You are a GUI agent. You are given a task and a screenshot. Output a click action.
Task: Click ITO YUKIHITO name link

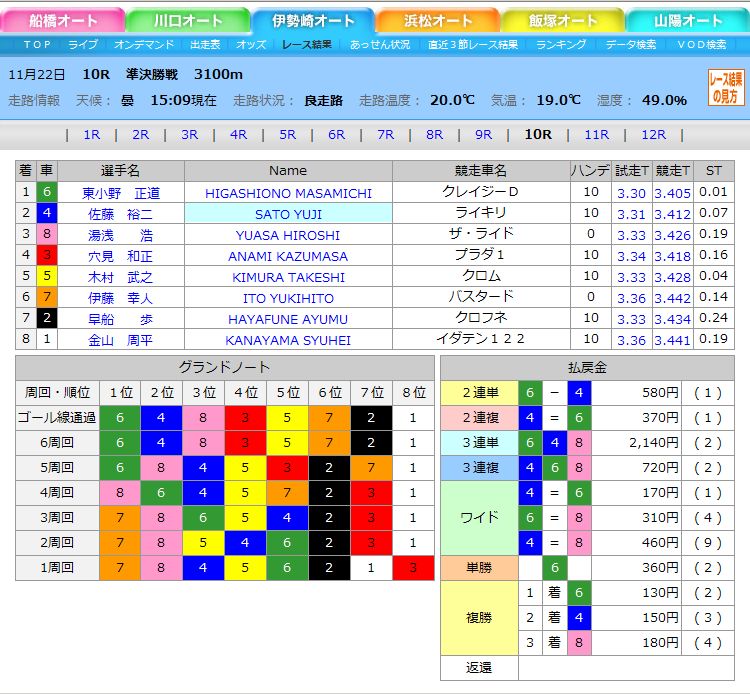pyautogui.click(x=288, y=298)
